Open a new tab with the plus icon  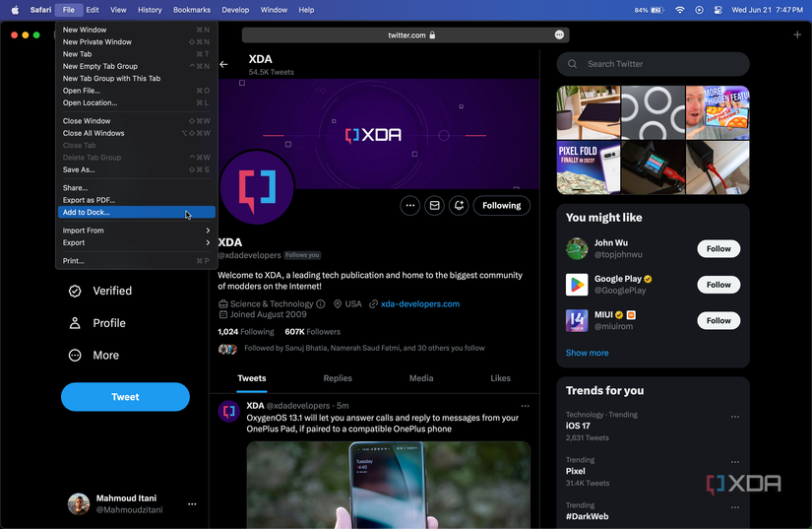[797, 34]
